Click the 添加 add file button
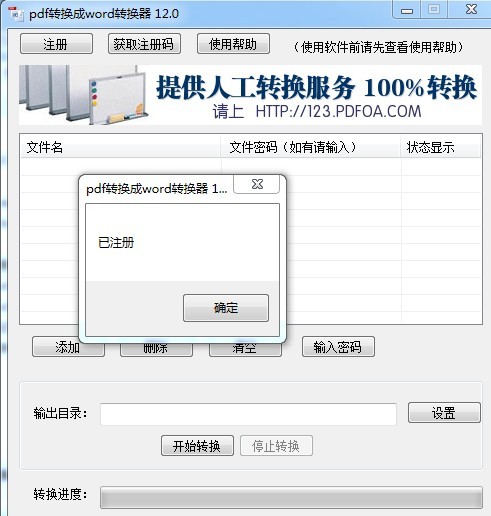The width and height of the screenshot is (491, 516). click(68, 347)
